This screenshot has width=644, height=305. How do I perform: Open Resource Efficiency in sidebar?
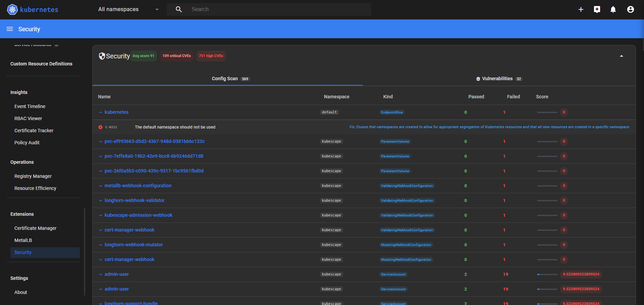tap(35, 188)
